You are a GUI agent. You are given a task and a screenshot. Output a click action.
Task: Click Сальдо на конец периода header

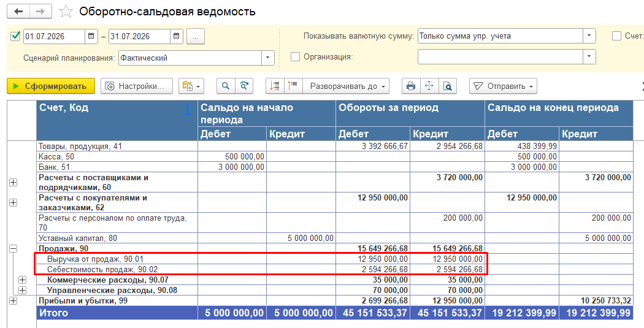point(559,113)
